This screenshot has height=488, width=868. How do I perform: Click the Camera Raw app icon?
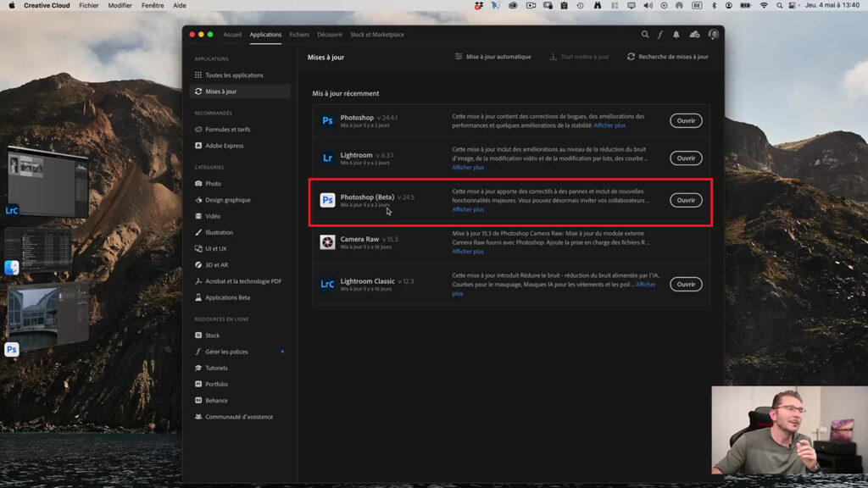click(327, 241)
